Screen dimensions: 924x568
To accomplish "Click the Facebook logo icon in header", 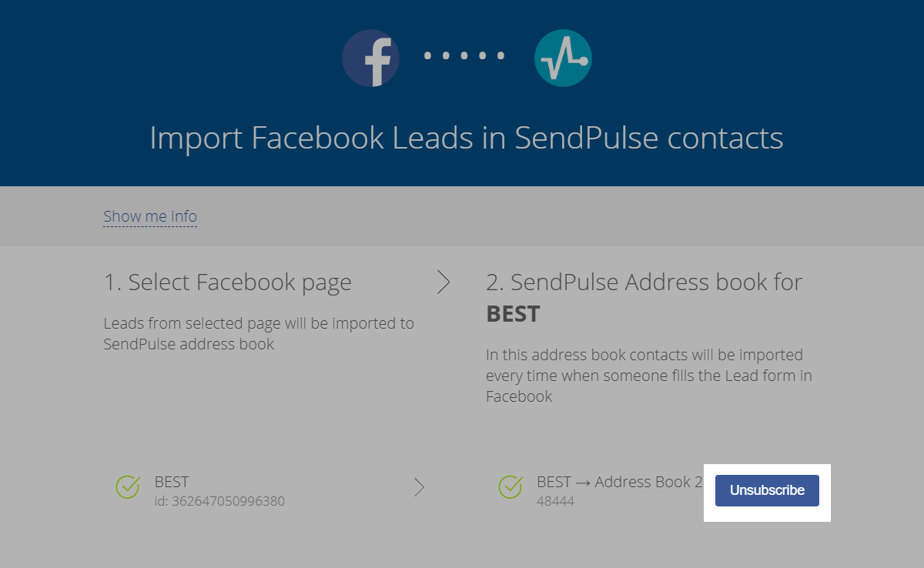I will [x=370, y=58].
